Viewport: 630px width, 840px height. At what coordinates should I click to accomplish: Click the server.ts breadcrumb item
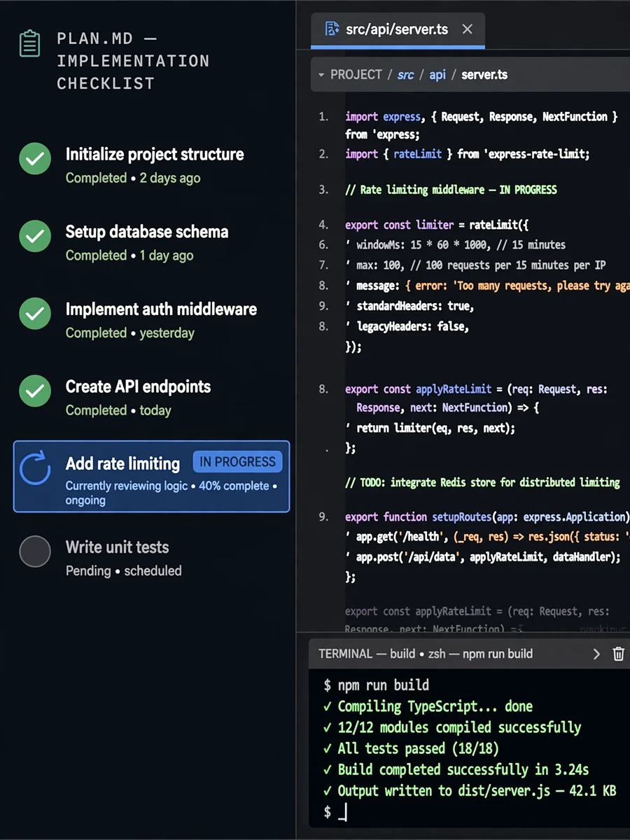tap(484, 75)
